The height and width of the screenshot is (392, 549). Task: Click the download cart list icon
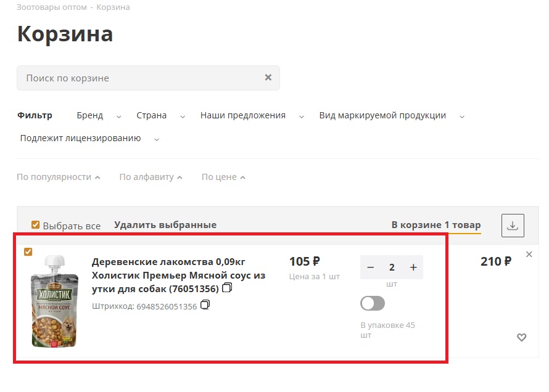click(513, 226)
